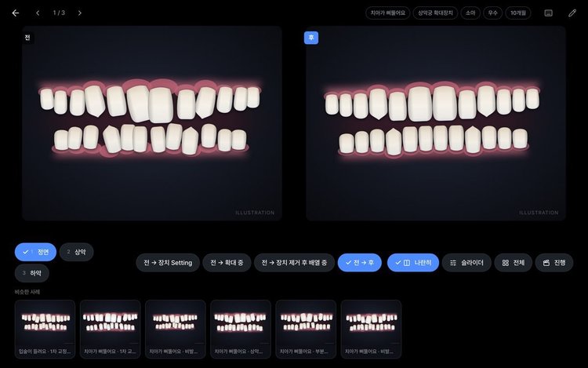Image resolution: width=588 pixels, height=368 pixels.
Task: Click the pencil edit icon
Action: click(572, 13)
